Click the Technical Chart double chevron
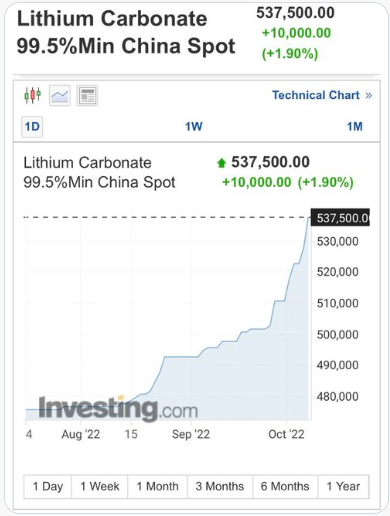 tap(368, 95)
